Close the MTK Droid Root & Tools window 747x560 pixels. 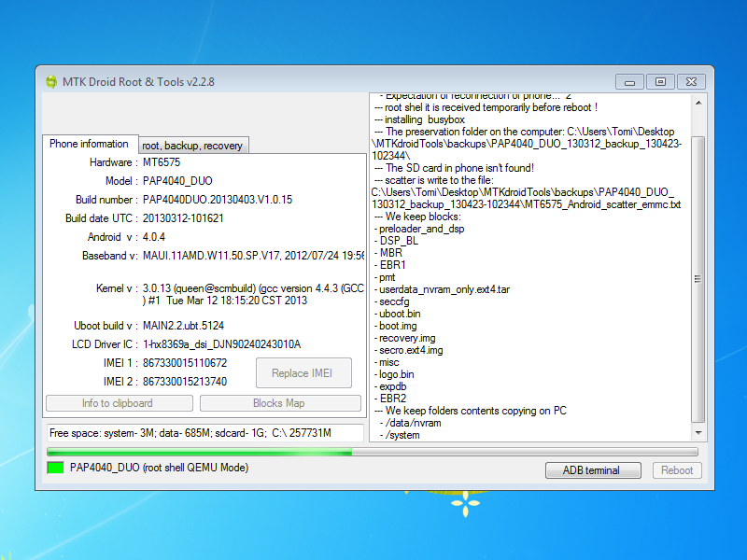(691, 81)
